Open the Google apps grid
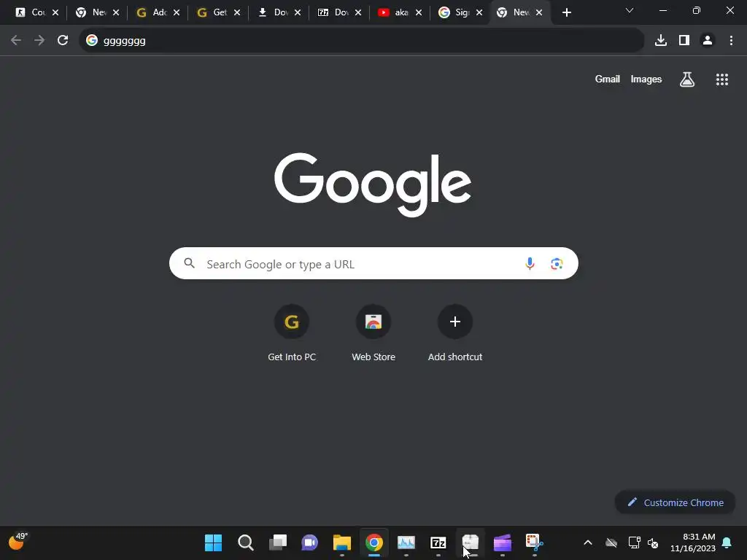This screenshot has width=747, height=560. click(722, 79)
